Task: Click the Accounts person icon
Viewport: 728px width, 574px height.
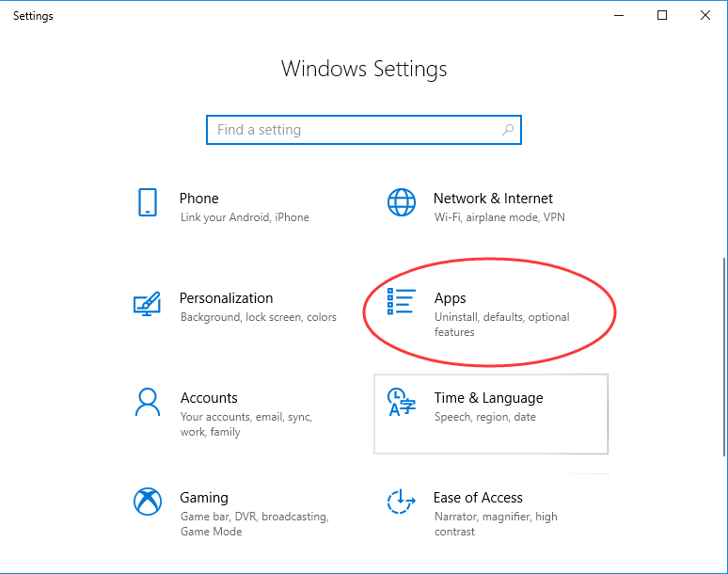Action: (148, 402)
